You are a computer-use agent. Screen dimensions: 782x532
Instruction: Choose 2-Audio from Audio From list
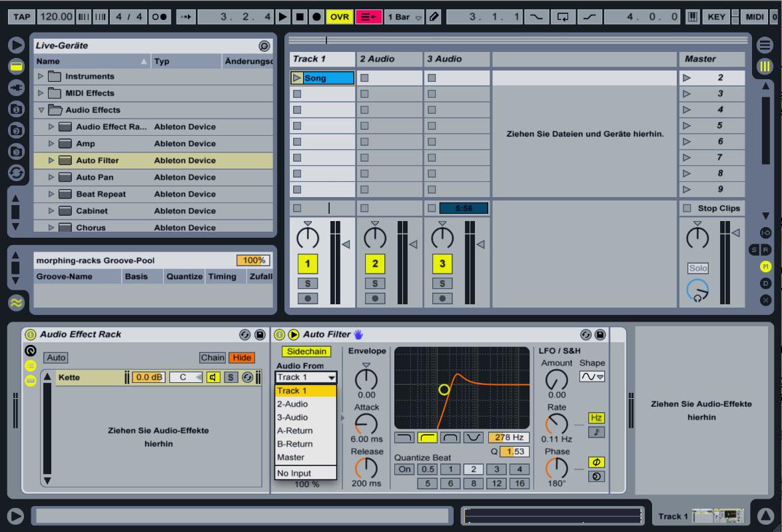tap(306, 404)
